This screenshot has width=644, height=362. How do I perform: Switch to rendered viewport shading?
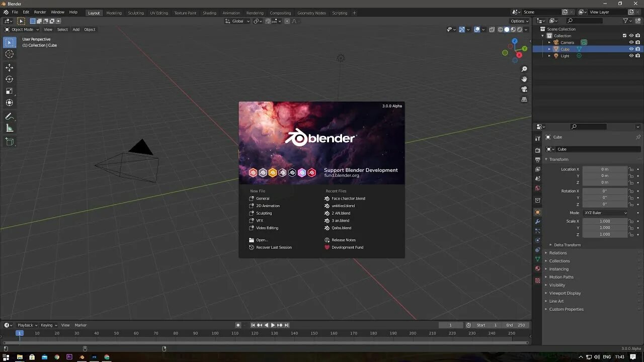(519, 30)
